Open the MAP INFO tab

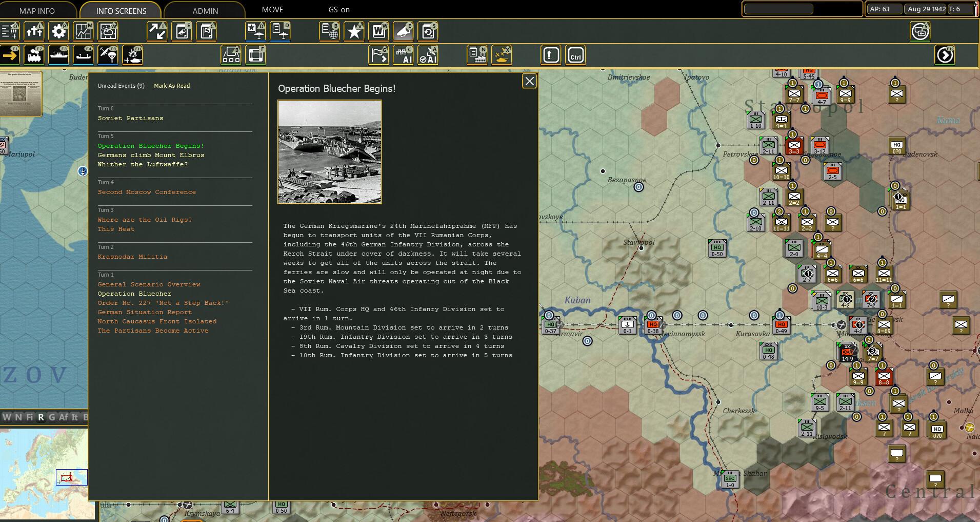[37, 10]
